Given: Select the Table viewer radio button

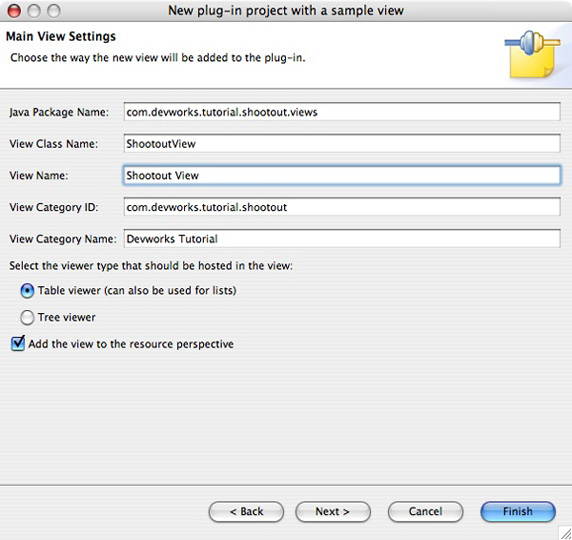Looking at the screenshot, I should click(27, 291).
